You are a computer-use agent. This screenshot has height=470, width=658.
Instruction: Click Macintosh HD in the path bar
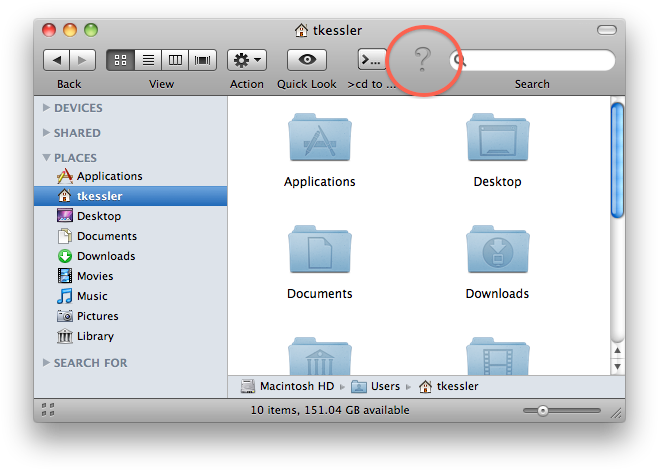pyautogui.click(x=287, y=386)
